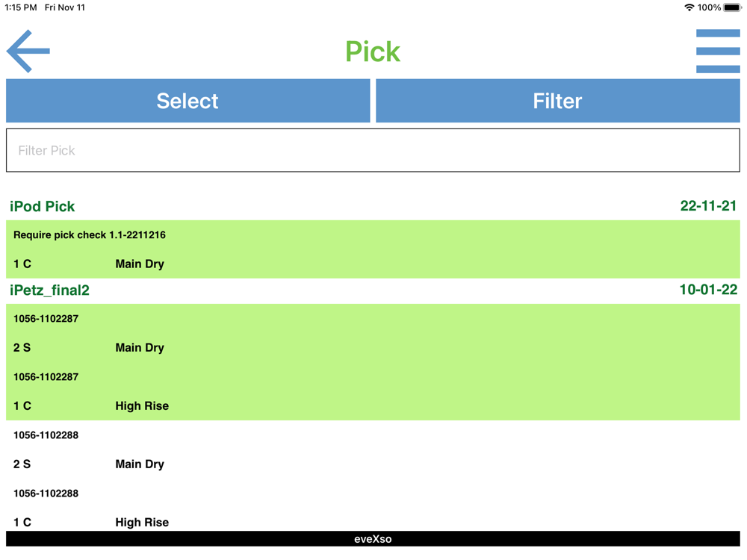The width and height of the screenshot is (747, 560).
Task: Tap the battery status icon
Action: click(x=732, y=7)
